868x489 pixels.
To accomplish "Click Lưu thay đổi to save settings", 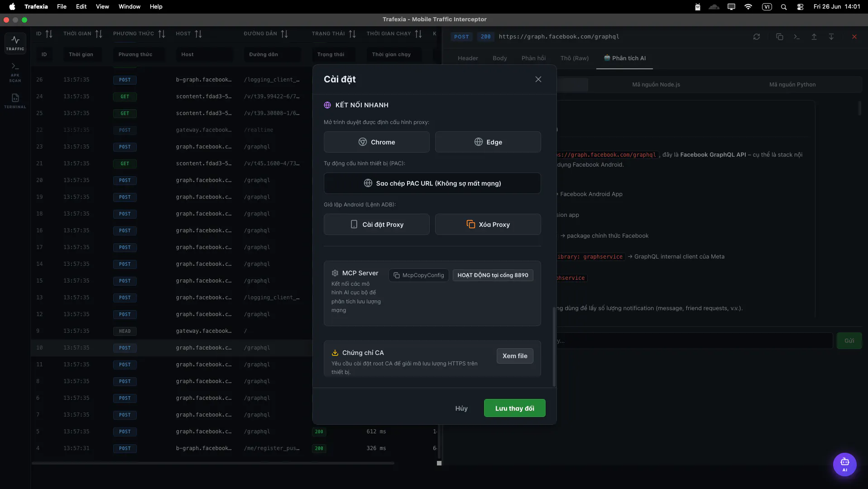I will coord(514,408).
